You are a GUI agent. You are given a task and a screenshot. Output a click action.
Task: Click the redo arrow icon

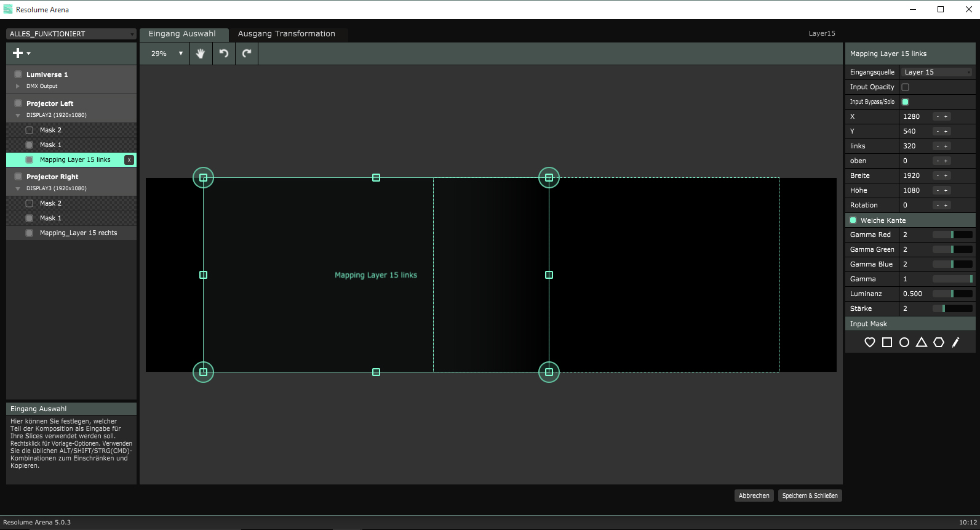tap(247, 54)
